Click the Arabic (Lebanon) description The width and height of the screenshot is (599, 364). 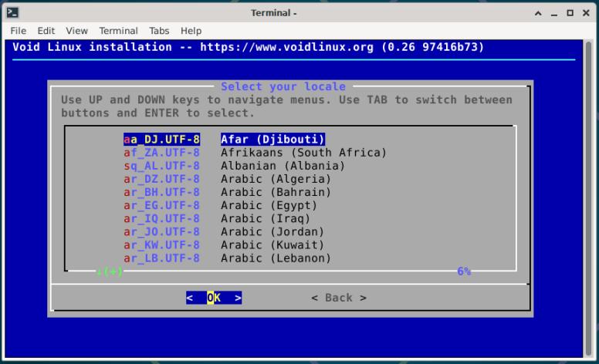click(x=276, y=258)
